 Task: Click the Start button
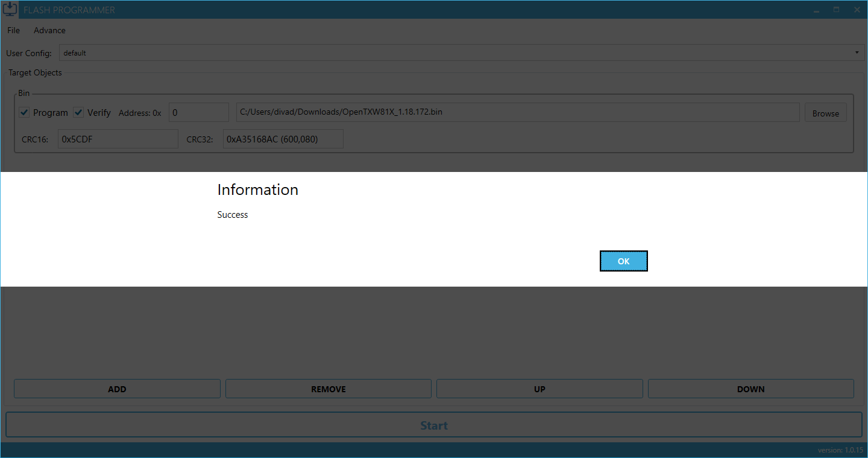tap(434, 425)
